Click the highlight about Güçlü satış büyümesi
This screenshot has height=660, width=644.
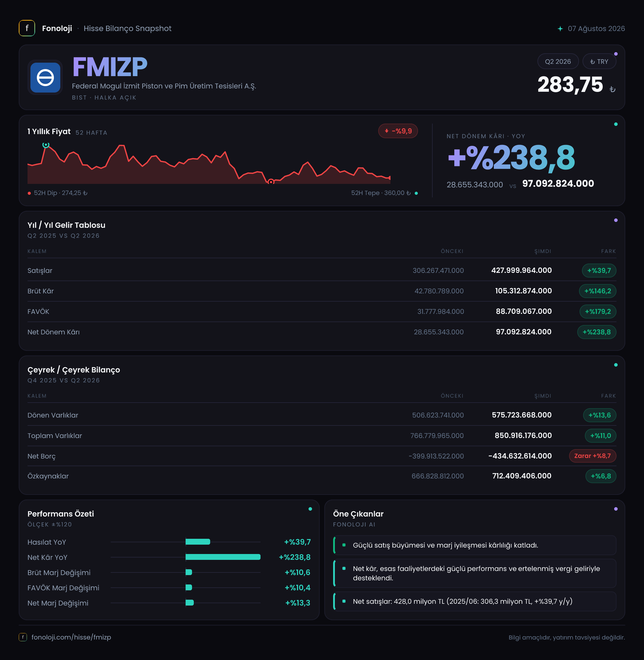point(475,545)
